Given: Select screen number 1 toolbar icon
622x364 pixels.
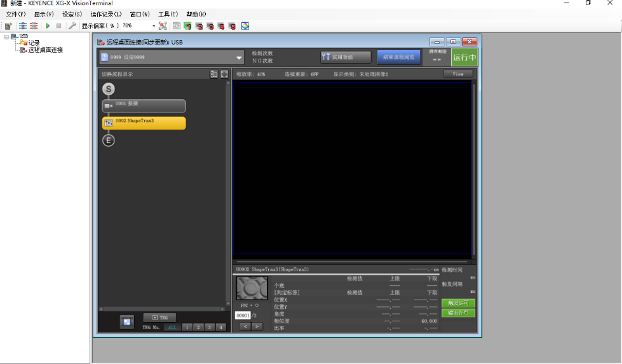Looking at the screenshot, I should pyautogui.click(x=187, y=26).
